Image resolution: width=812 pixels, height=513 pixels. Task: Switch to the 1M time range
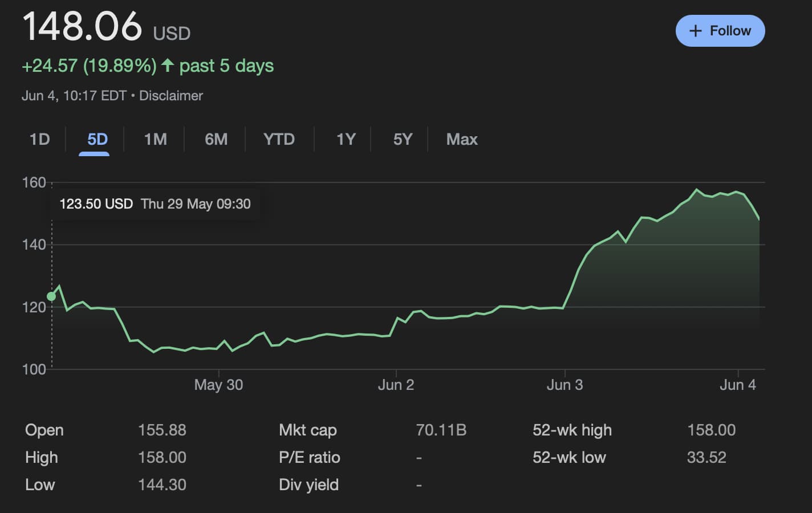(155, 139)
